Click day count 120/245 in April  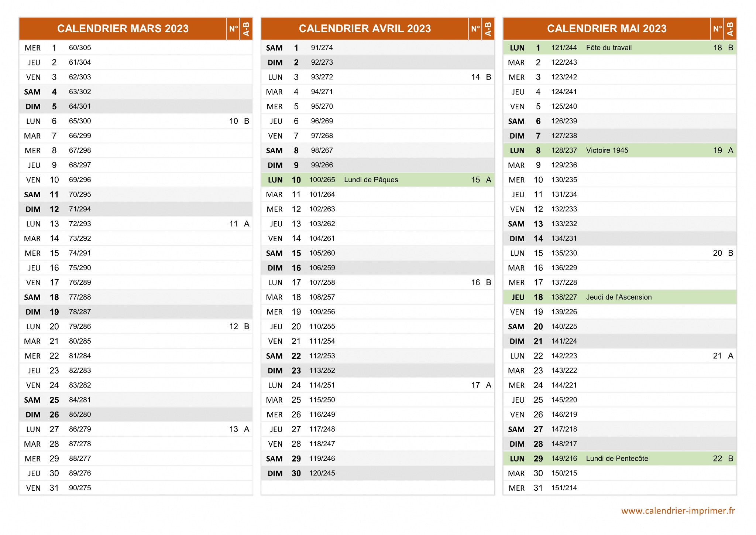point(322,473)
